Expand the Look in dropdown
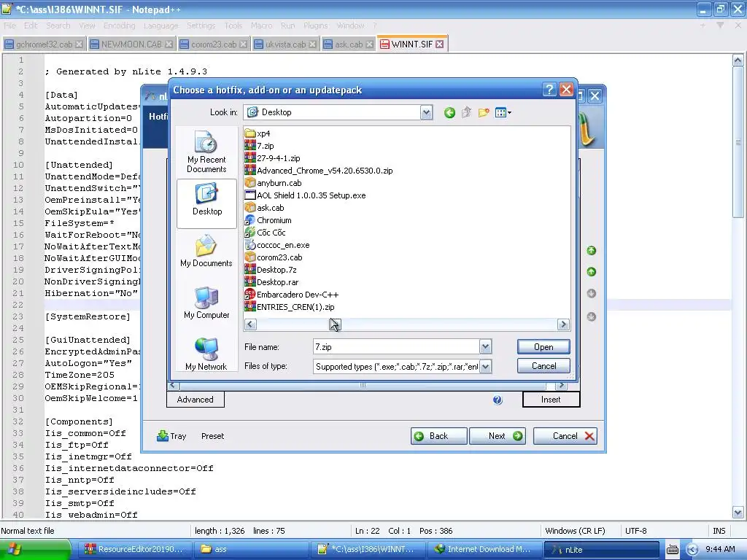 click(x=426, y=112)
